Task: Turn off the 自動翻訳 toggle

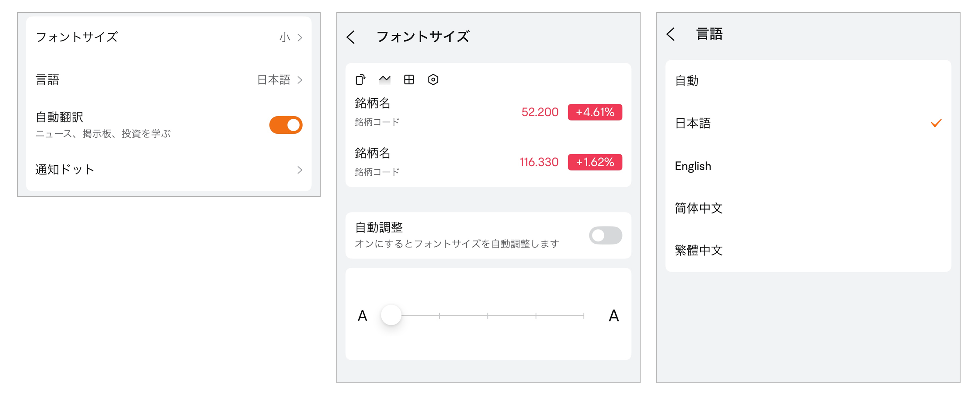Action: click(x=286, y=125)
